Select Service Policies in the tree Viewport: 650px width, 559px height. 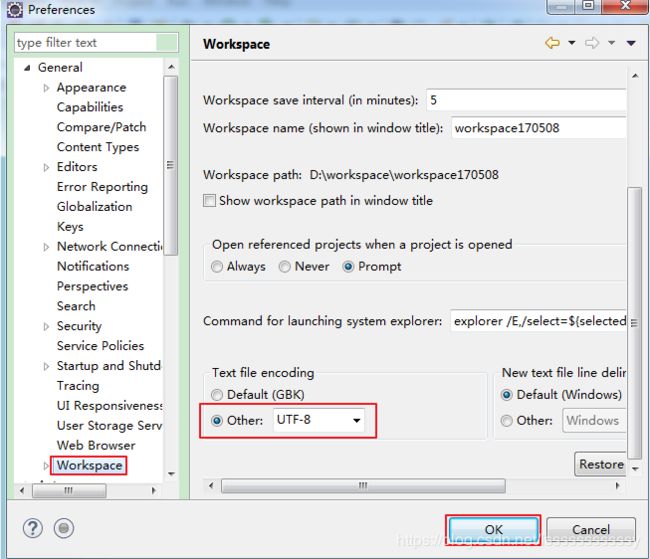click(100, 346)
